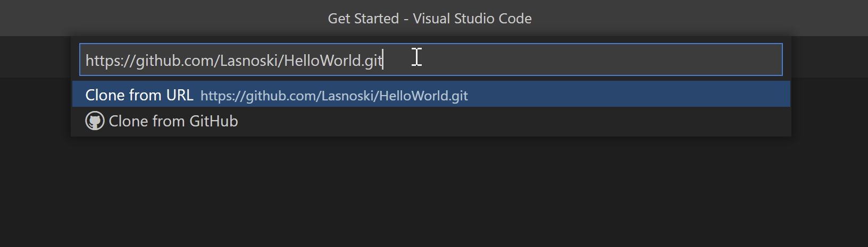This screenshot has width=868, height=247.
Task: Place cursor after HelloWorld.git in input box
Action: tap(383, 60)
